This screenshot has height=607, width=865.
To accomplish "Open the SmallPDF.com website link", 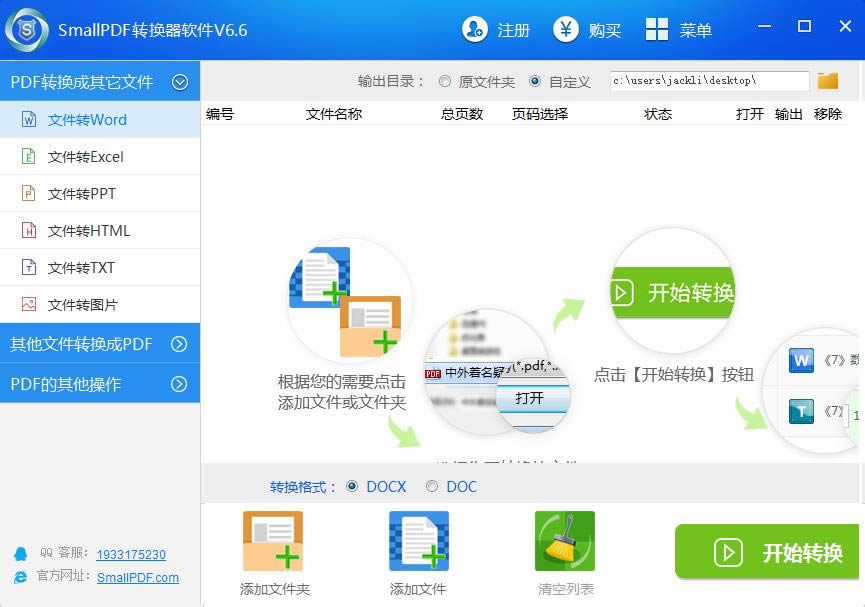I will tap(138, 577).
